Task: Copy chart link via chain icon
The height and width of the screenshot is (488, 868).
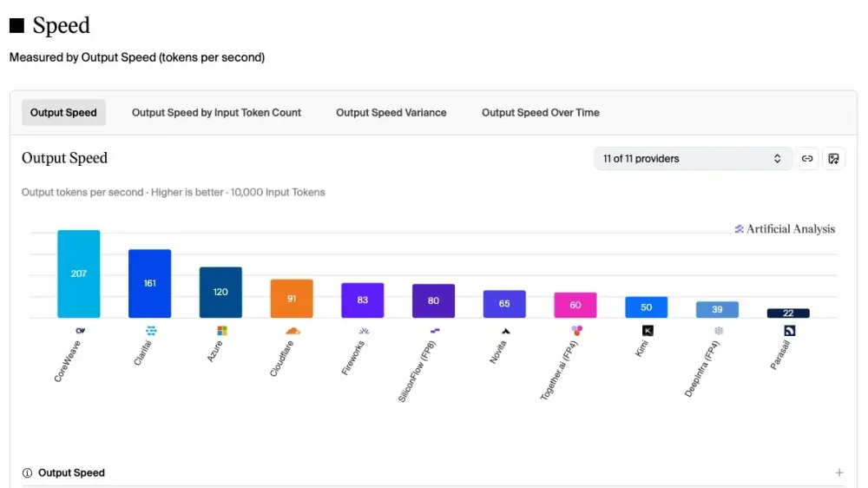Action: pyautogui.click(x=807, y=158)
